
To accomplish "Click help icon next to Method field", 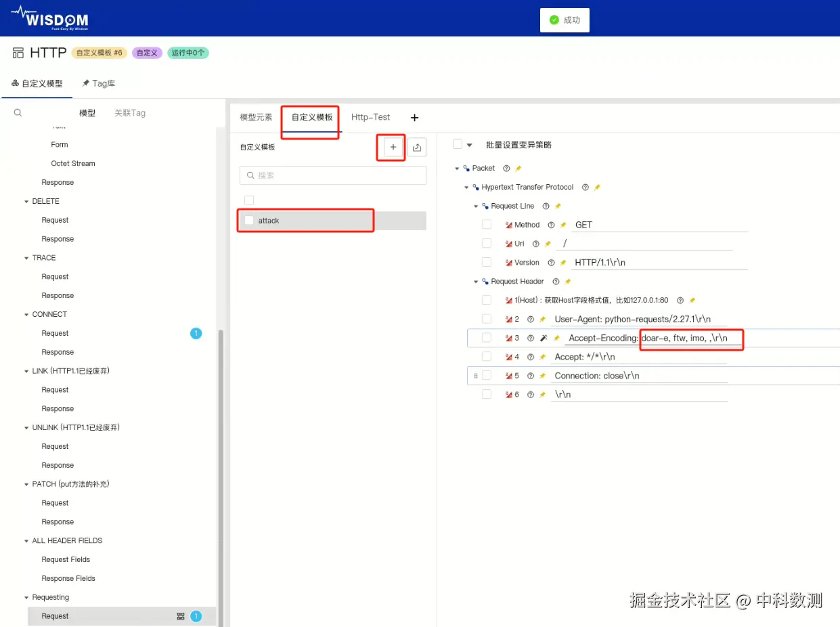I will 551,225.
